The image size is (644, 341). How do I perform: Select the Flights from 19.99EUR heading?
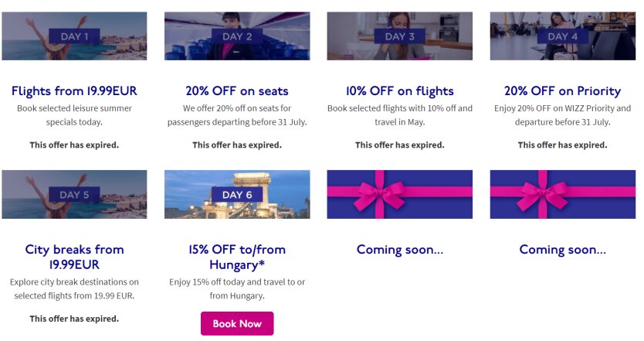(74, 91)
